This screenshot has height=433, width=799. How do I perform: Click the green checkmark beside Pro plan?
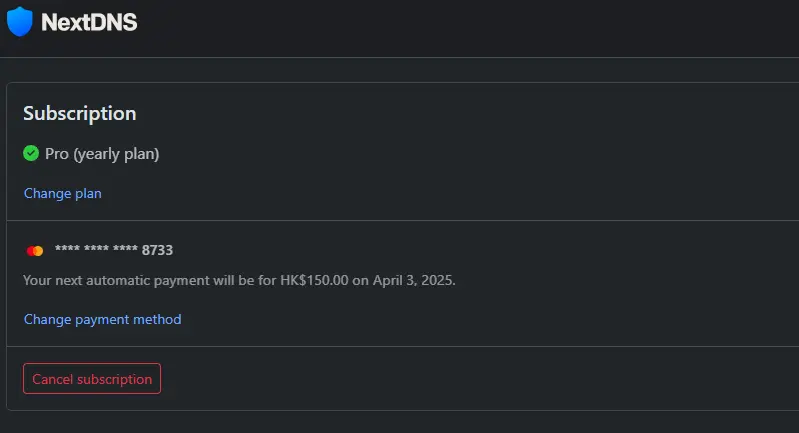pyautogui.click(x=31, y=153)
